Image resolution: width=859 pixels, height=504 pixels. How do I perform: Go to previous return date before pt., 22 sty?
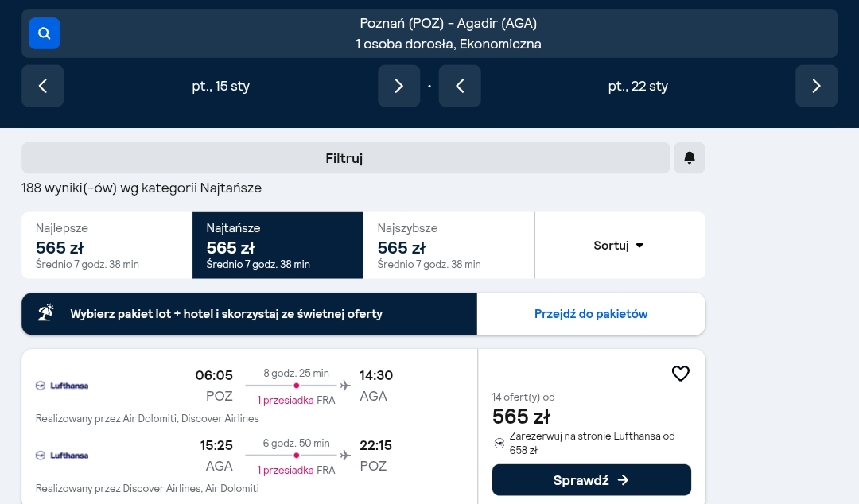pyautogui.click(x=461, y=86)
